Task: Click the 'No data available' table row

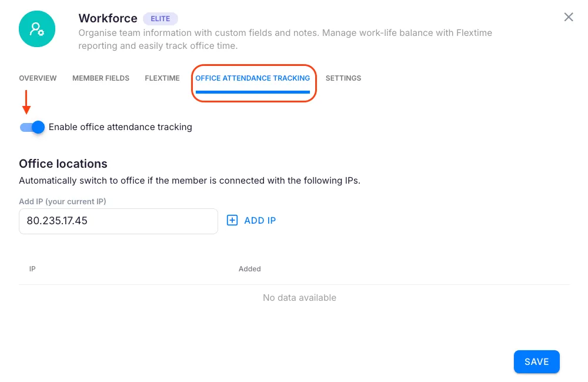Action: [299, 298]
